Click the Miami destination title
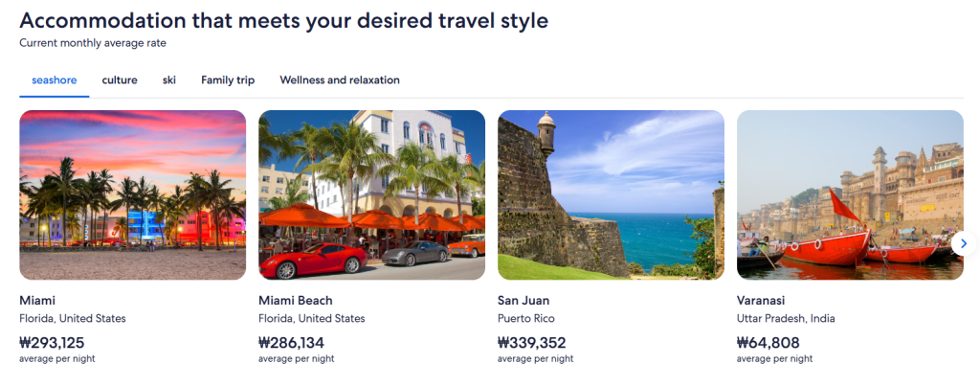Screen dimensions: 980x387 coord(36,300)
